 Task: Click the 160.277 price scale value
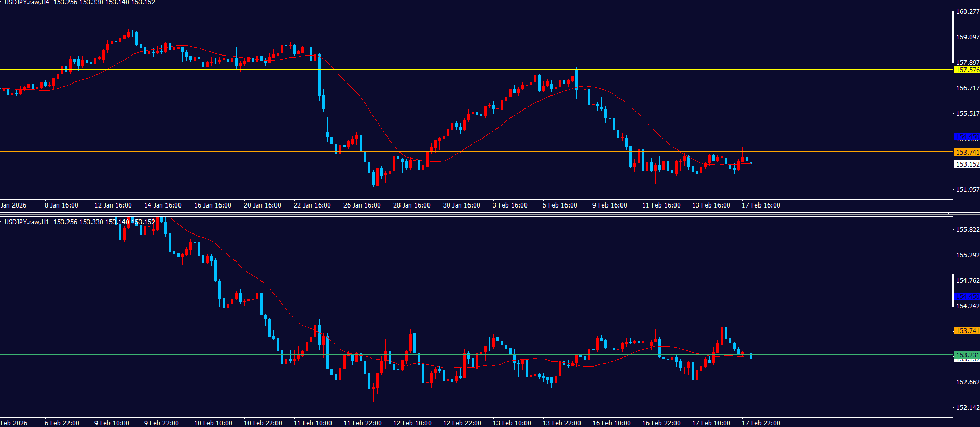(x=967, y=12)
